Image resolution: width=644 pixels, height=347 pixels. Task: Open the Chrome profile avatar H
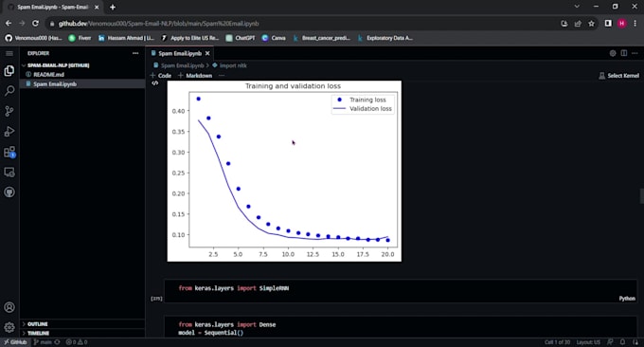point(622,24)
